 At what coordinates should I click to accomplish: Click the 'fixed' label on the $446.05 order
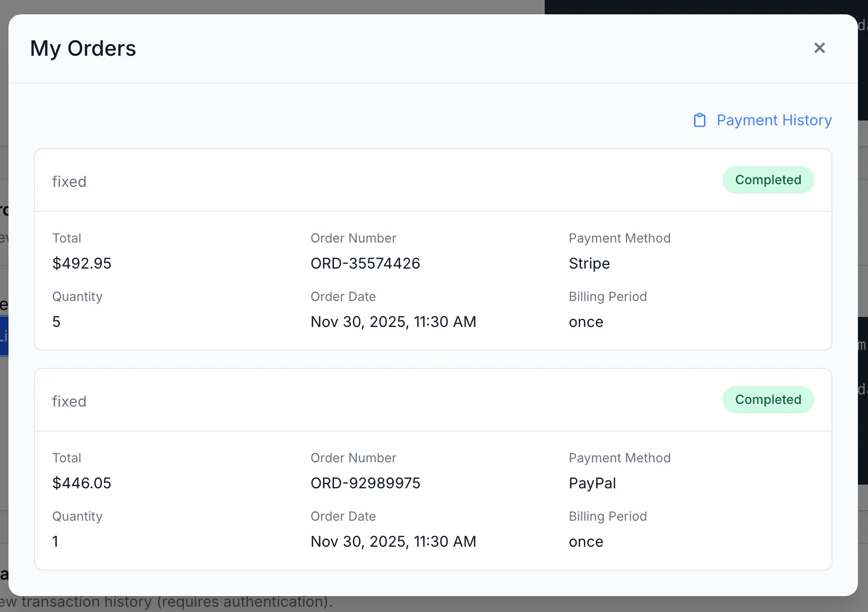(69, 401)
